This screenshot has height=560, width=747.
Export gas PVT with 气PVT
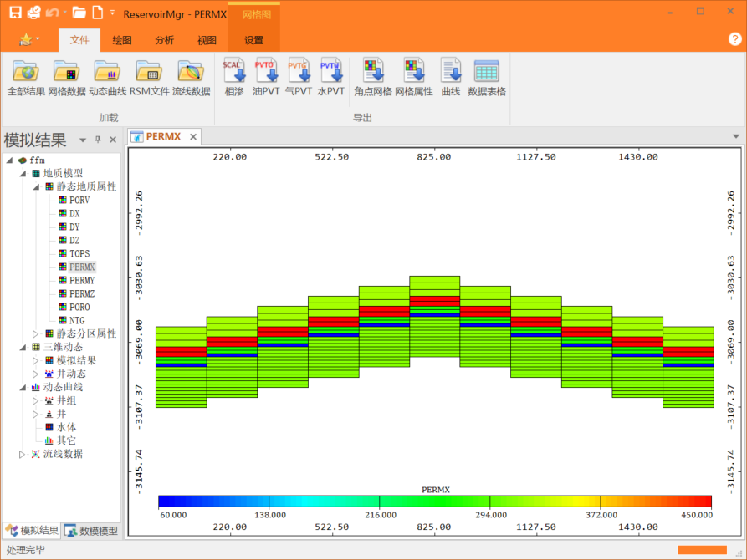point(299,78)
